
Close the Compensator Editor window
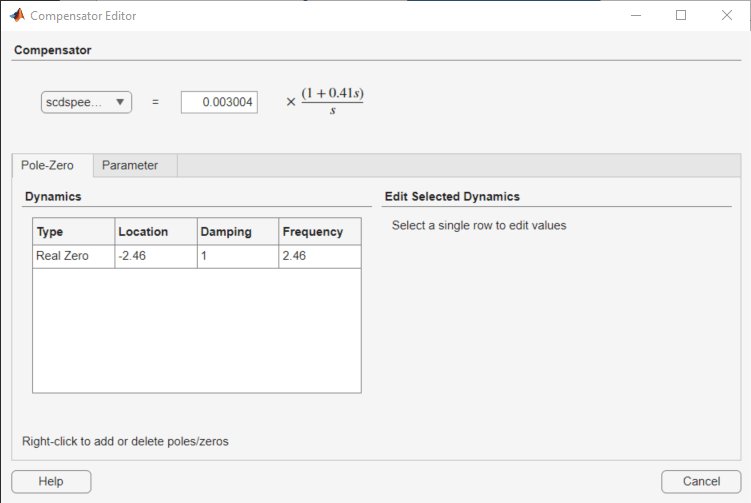(727, 16)
